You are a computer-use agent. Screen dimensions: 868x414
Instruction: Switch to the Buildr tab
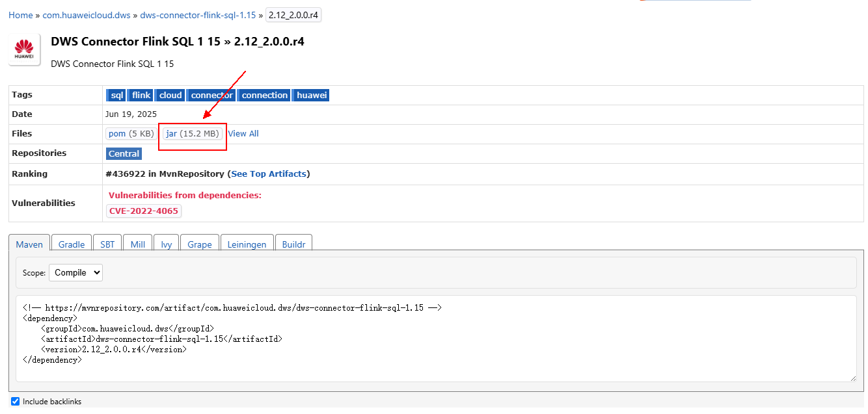coord(294,244)
